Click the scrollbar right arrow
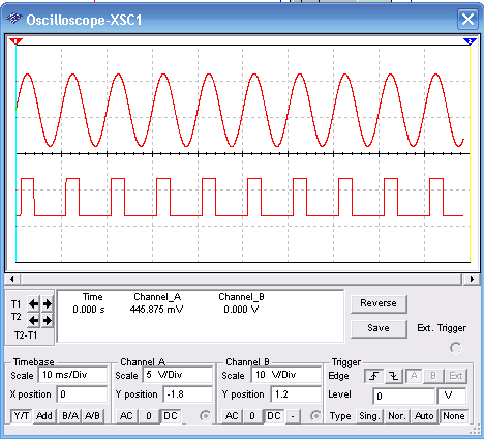This screenshot has width=487, height=442. coord(472,279)
